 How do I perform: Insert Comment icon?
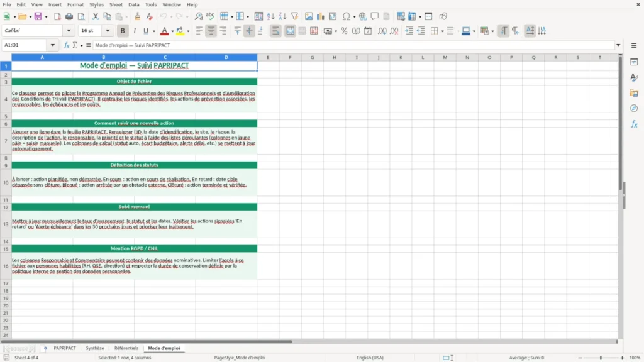point(375,16)
